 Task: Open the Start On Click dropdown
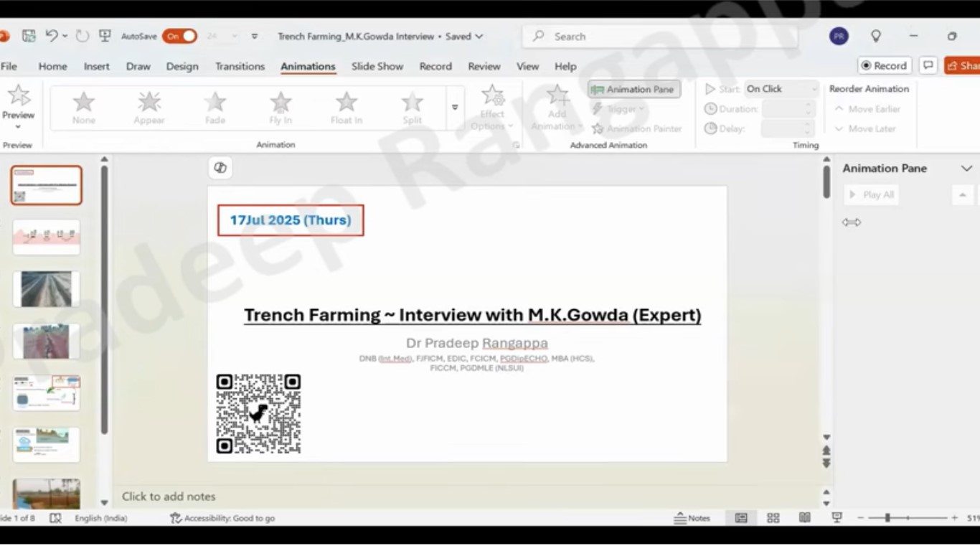(x=781, y=89)
